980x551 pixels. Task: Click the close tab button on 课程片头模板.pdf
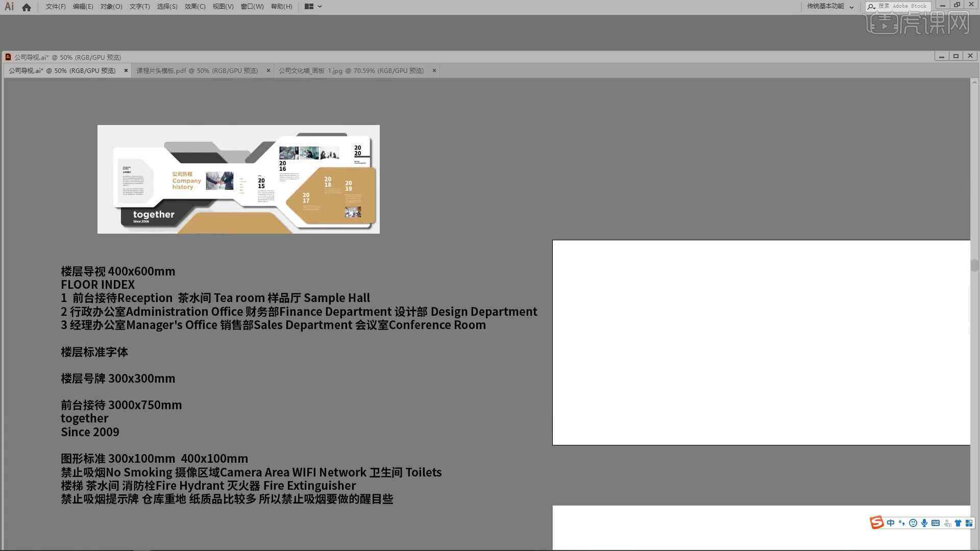(268, 70)
